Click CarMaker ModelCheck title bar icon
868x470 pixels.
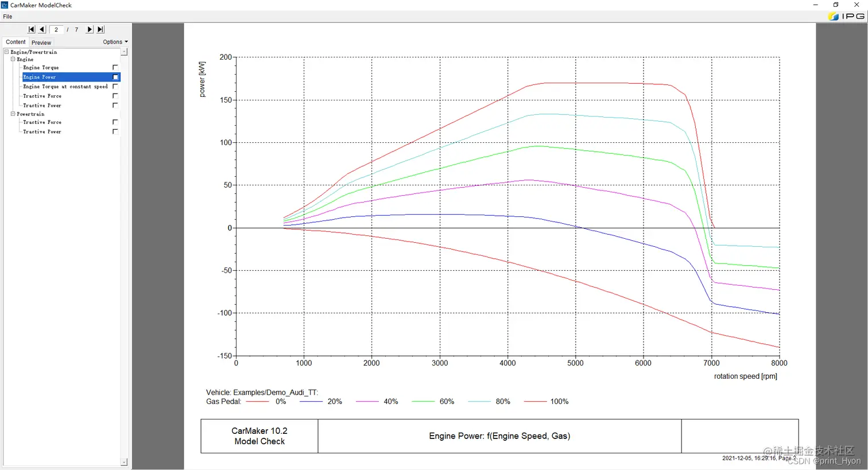pyautogui.click(x=5, y=5)
